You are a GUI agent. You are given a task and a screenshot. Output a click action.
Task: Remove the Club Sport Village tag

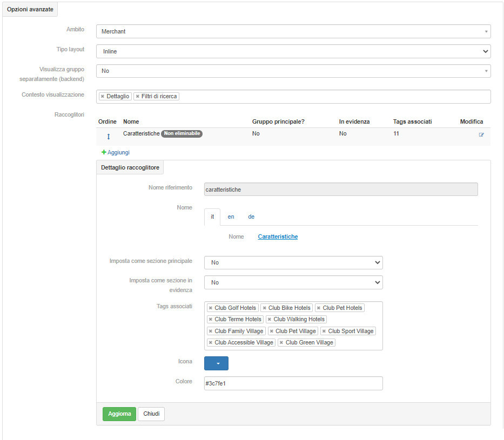click(x=324, y=331)
